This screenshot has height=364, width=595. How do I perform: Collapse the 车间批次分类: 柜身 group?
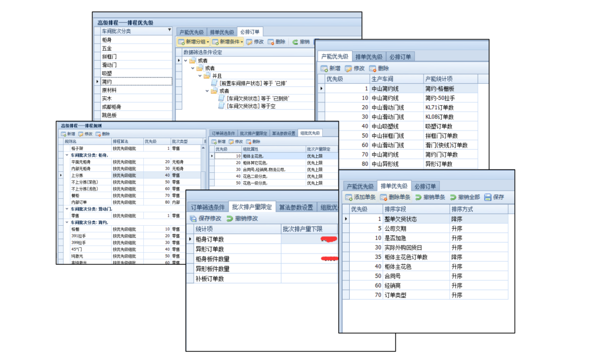coord(67,155)
